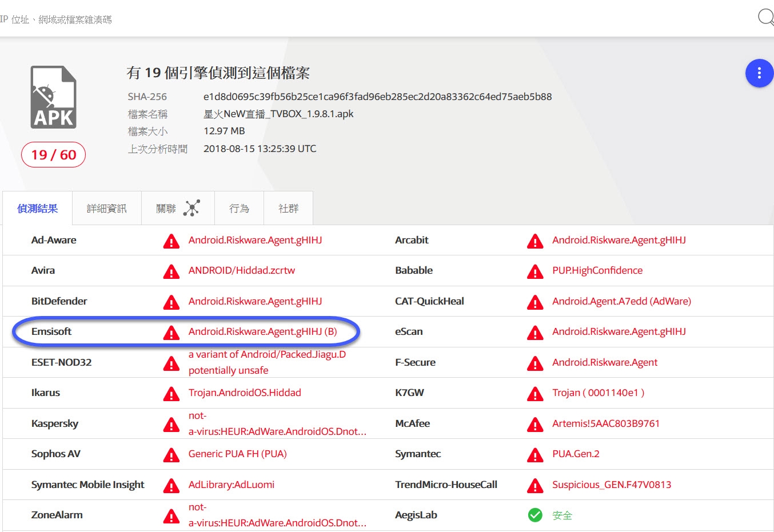
Task: Click the AegisLab 安全 status text
Action: (x=562, y=515)
